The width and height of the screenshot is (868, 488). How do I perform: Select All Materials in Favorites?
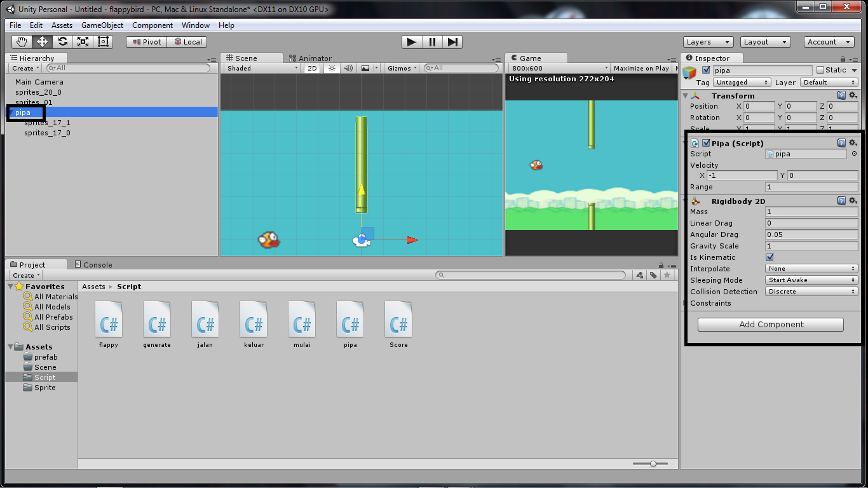click(51, 297)
